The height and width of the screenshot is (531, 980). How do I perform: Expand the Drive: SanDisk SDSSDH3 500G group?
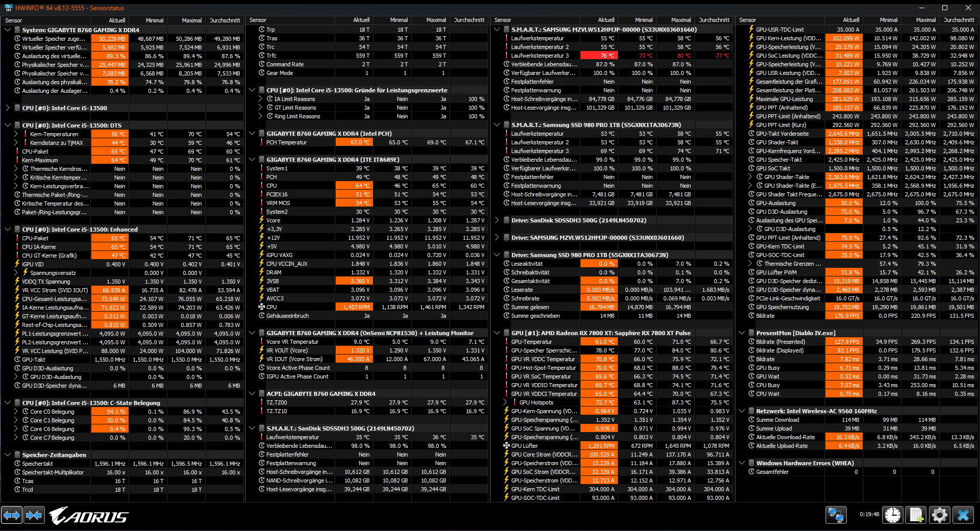[497, 220]
